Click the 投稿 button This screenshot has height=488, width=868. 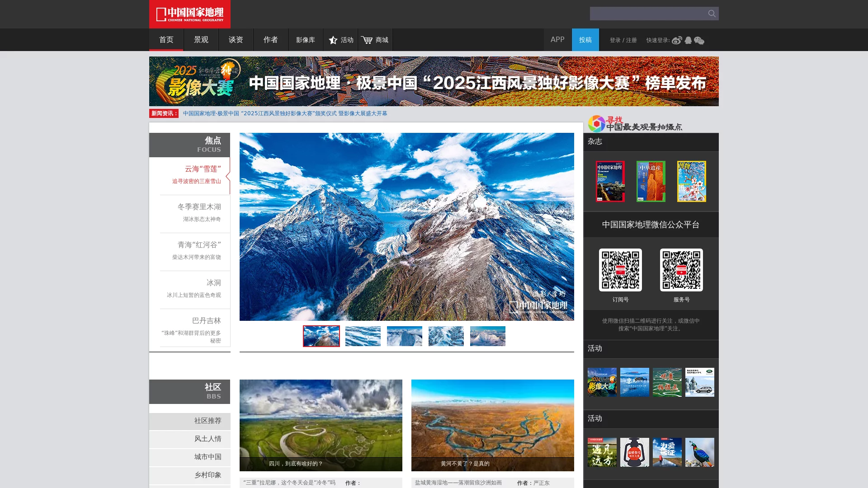[x=586, y=40]
